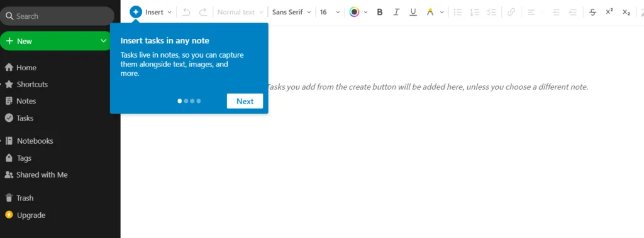Open the Sans Serif font dropdown
The width and height of the screenshot is (644, 238).
tap(292, 13)
